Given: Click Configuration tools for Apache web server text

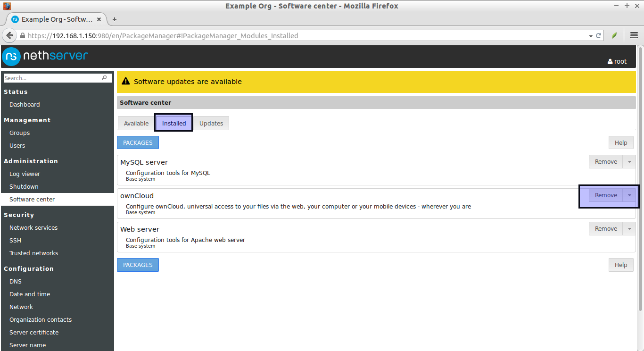Looking at the screenshot, I should tap(185, 240).
